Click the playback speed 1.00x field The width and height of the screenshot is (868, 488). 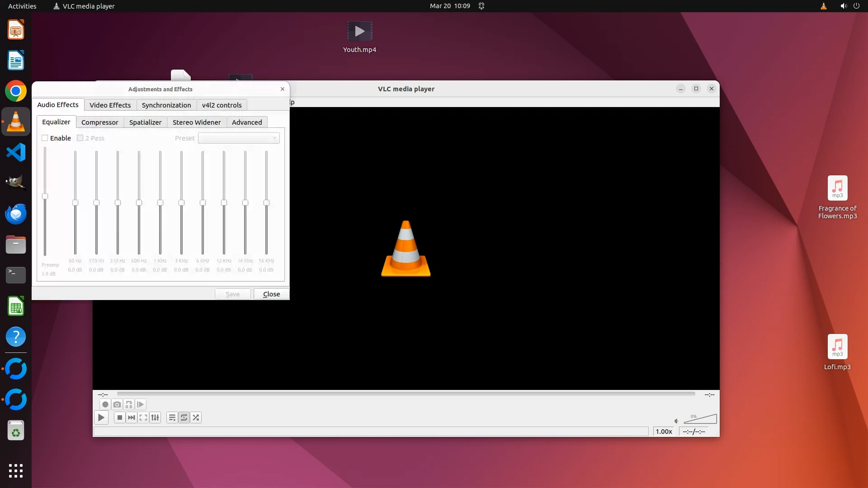(x=664, y=432)
